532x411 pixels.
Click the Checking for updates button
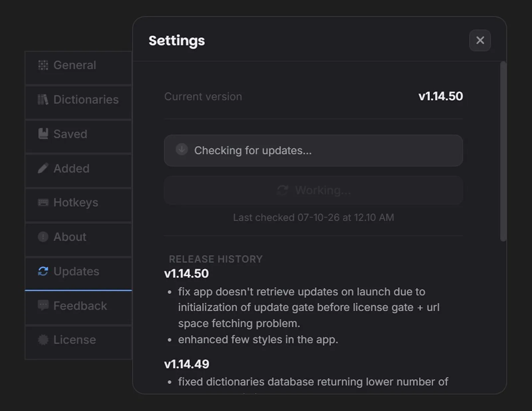click(313, 151)
